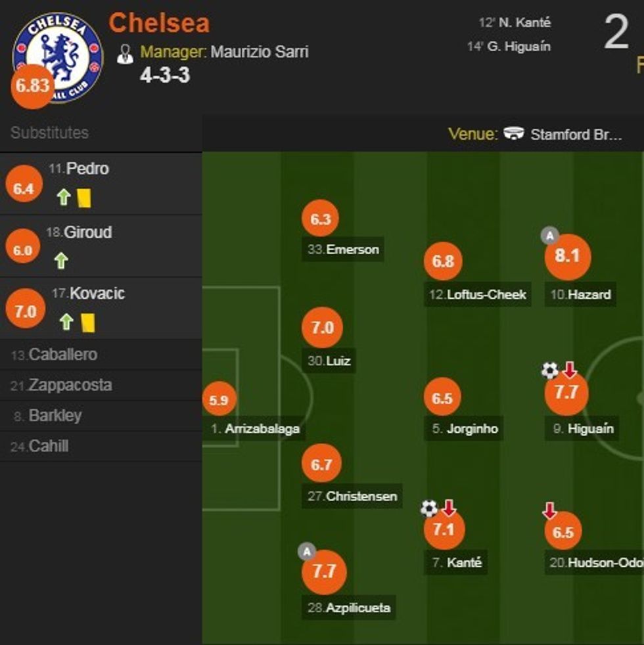This screenshot has width=644, height=645.
Task: Click Giroud's green substitution arrow
Action: 61,261
